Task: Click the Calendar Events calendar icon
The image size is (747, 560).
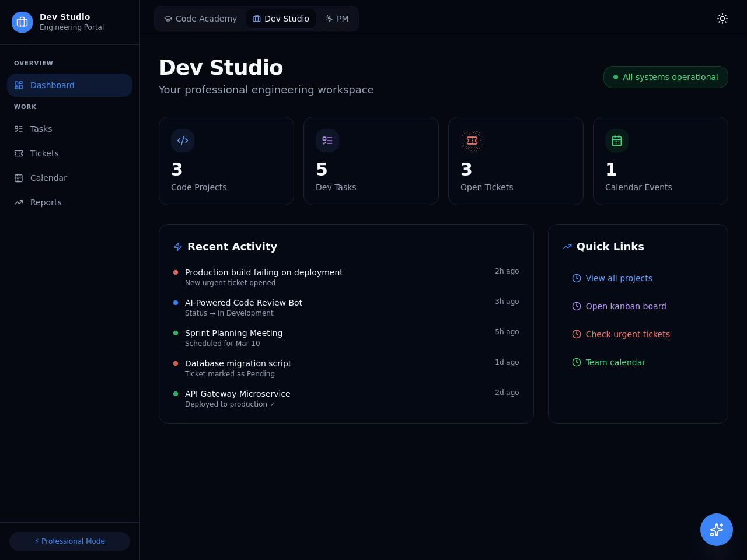Action: coord(617,141)
